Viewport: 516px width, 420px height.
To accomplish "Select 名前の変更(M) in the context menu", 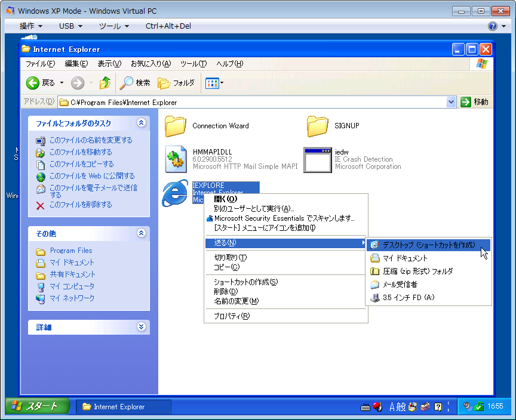I will [x=285, y=301].
